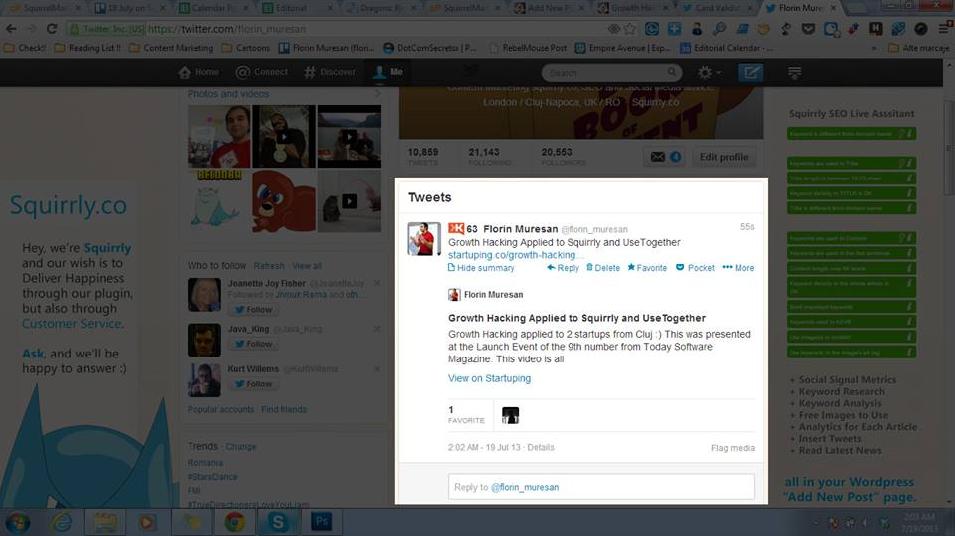Viewport: 955px width, 536px height.
Task: Open the Discover tab in Twitter navbar
Action: coord(329,72)
